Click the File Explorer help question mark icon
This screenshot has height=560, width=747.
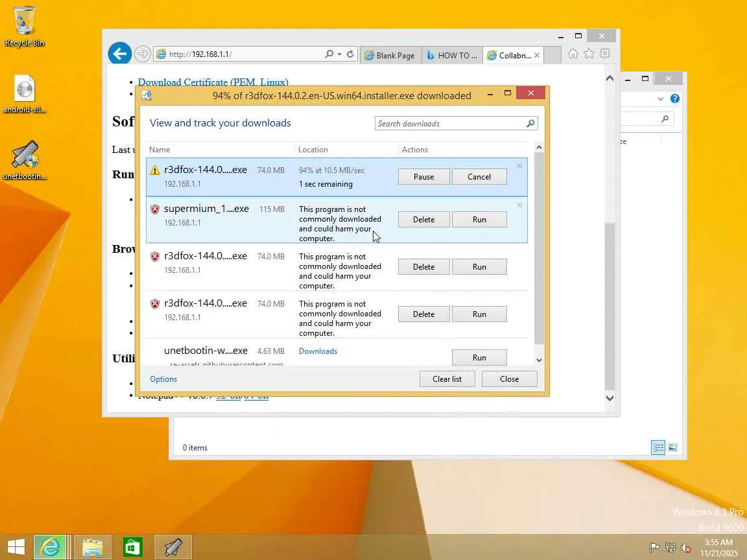pos(674,99)
